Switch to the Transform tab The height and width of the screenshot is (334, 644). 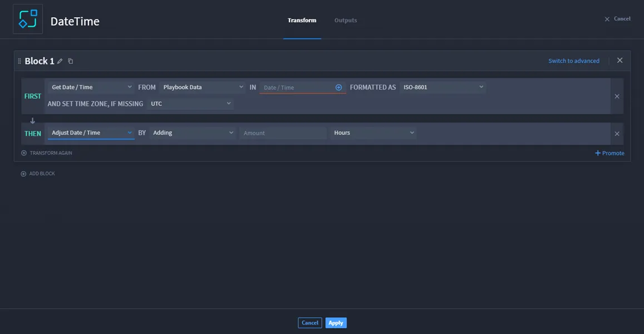pyautogui.click(x=302, y=20)
